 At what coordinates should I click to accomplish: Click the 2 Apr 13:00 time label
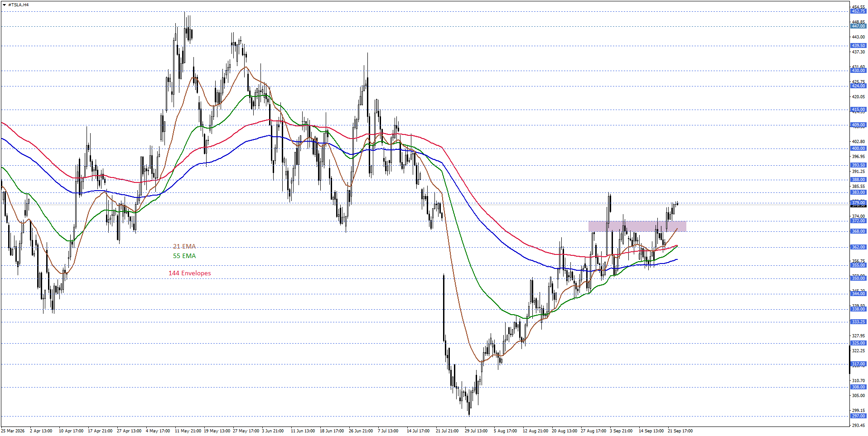[x=41, y=431]
